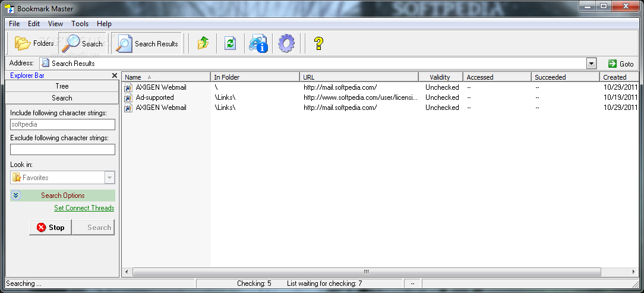Click the shortcut icon of root AXIGEN Webmail
This screenshot has height=293, width=644.
coord(128,87)
